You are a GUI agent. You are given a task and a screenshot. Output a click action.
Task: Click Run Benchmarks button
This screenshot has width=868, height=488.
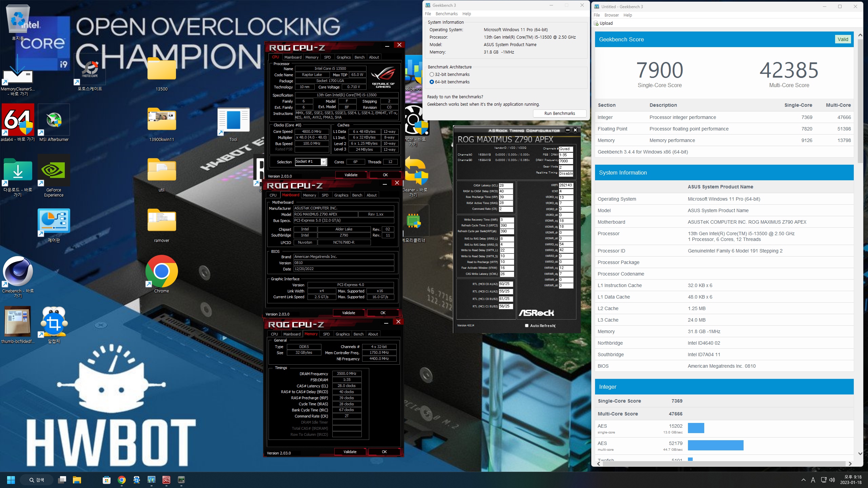coord(559,114)
